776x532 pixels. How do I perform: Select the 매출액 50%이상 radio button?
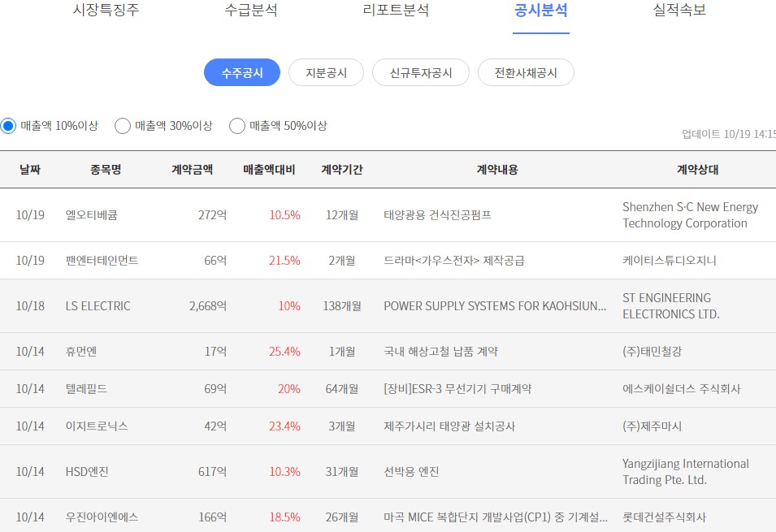(237, 126)
